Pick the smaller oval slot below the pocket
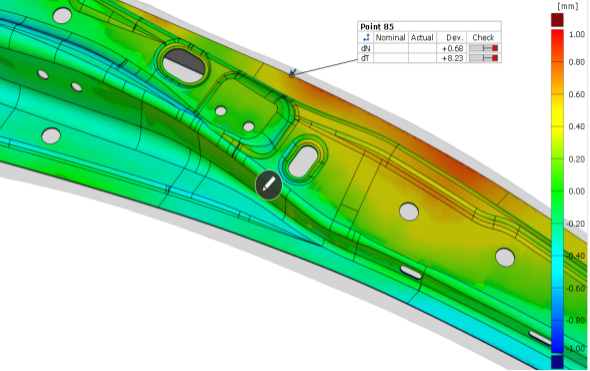Viewport: 590px width, 371px height. coord(304,162)
